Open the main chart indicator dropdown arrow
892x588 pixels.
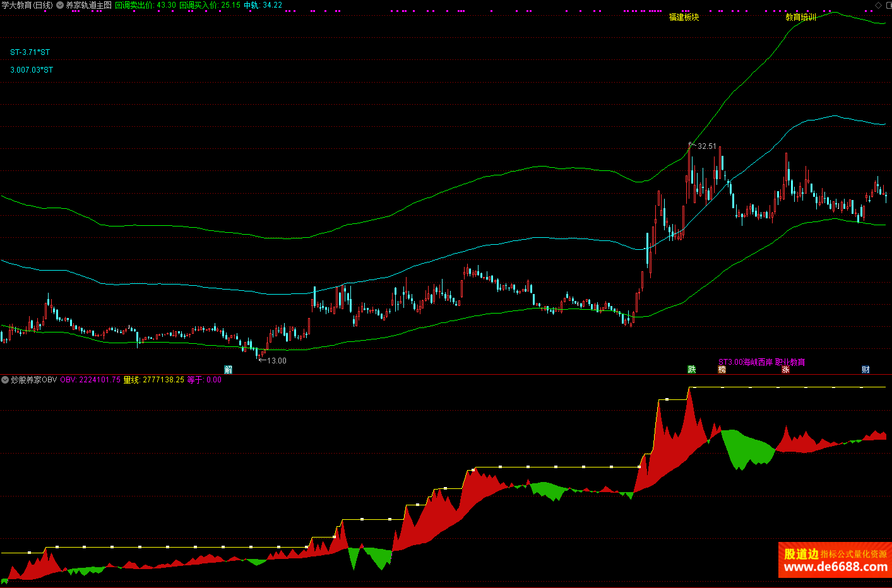click(x=60, y=5)
